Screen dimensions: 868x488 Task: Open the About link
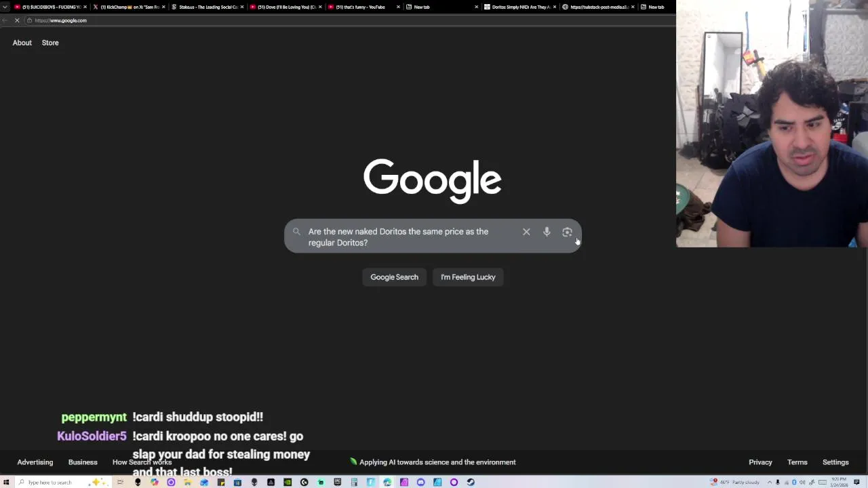point(22,43)
